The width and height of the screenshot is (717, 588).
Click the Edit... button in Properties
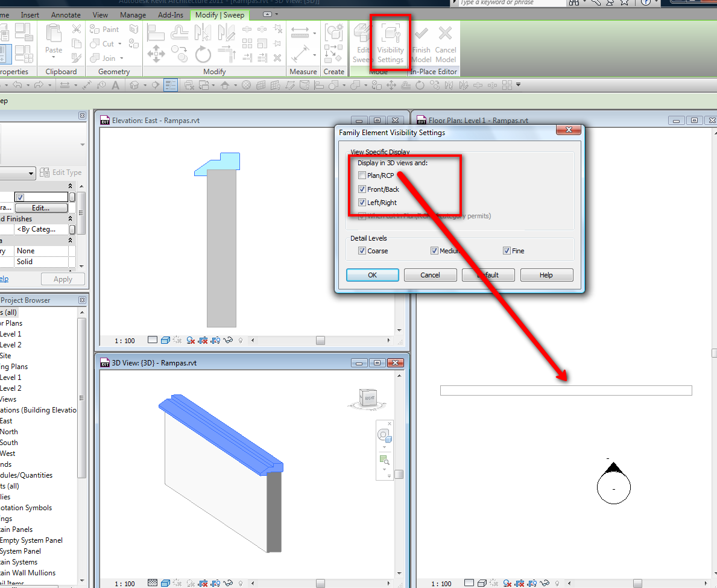(40, 208)
